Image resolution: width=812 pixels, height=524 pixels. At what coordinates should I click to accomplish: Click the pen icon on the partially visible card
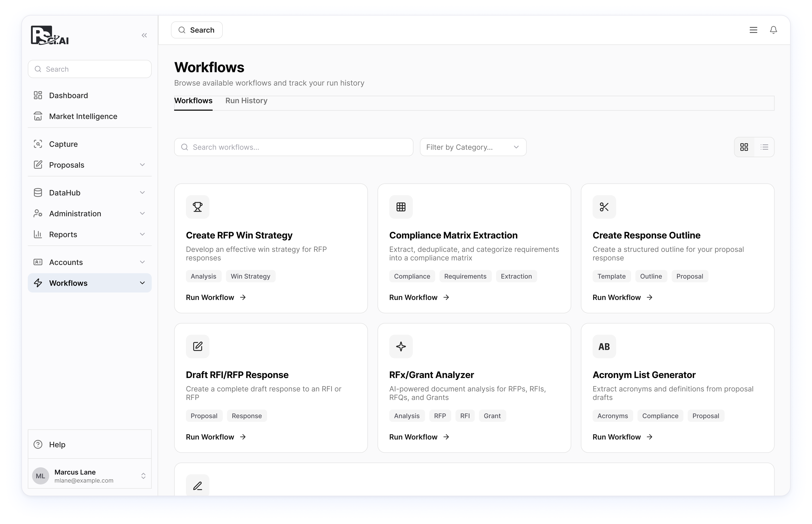pyautogui.click(x=197, y=486)
